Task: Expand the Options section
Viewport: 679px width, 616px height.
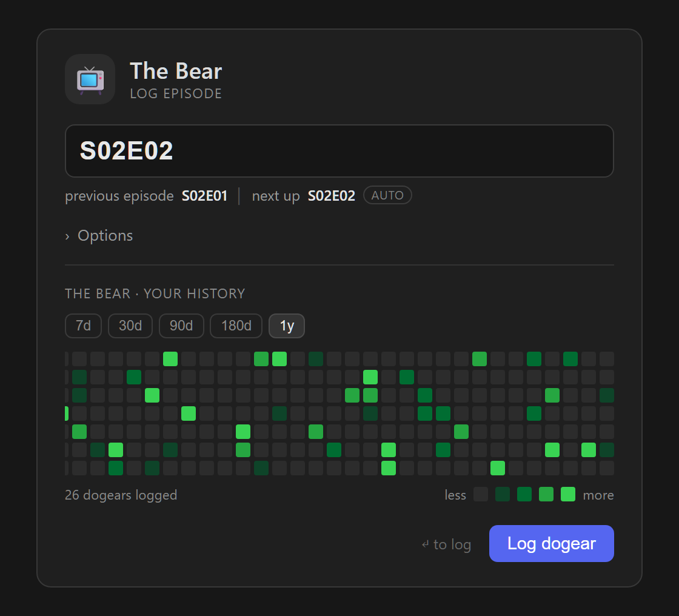Action: (99, 236)
